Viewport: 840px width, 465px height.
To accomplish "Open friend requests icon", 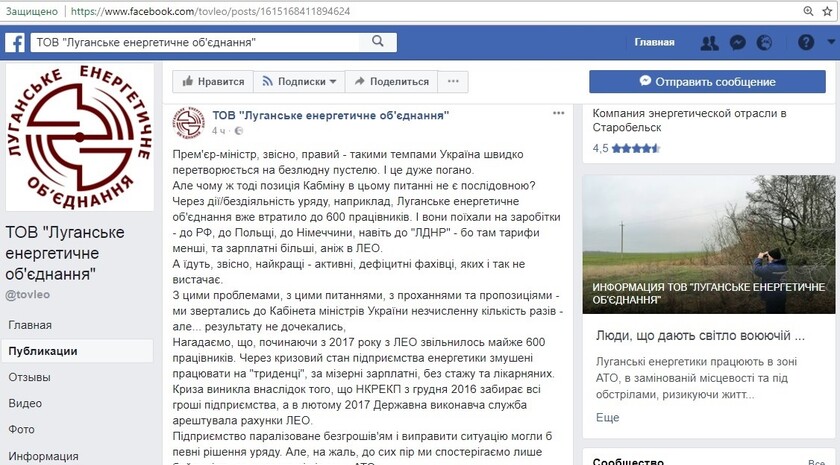I will tap(709, 42).
